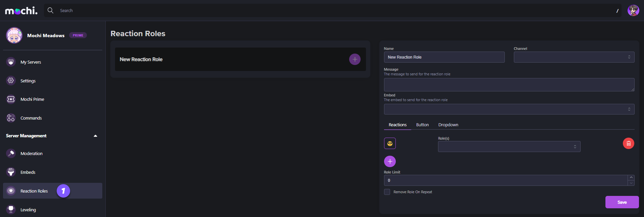Screen dimensions: 644x217
Task: Open the sunglasses emoji picker
Action: click(x=390, y=143)
